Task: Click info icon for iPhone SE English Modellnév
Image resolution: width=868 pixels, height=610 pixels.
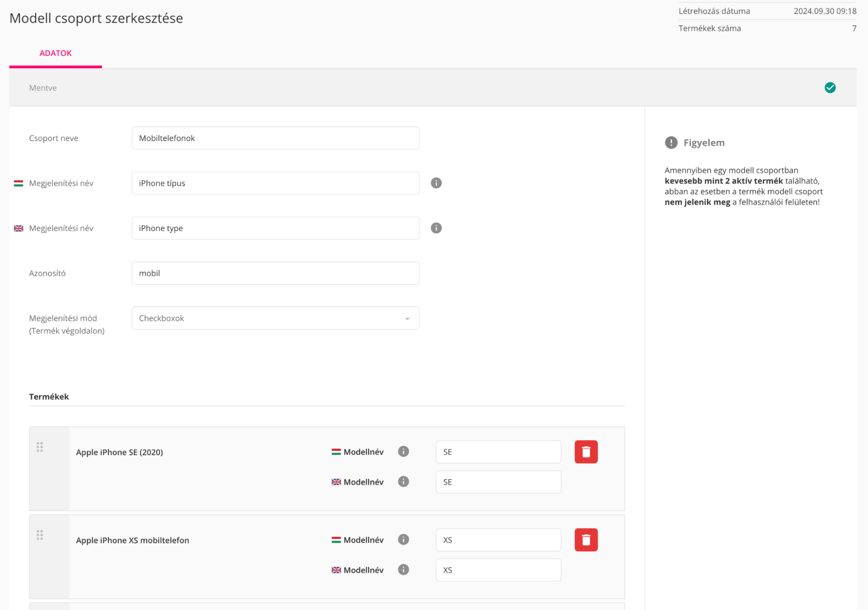Action: click(403, 481)
